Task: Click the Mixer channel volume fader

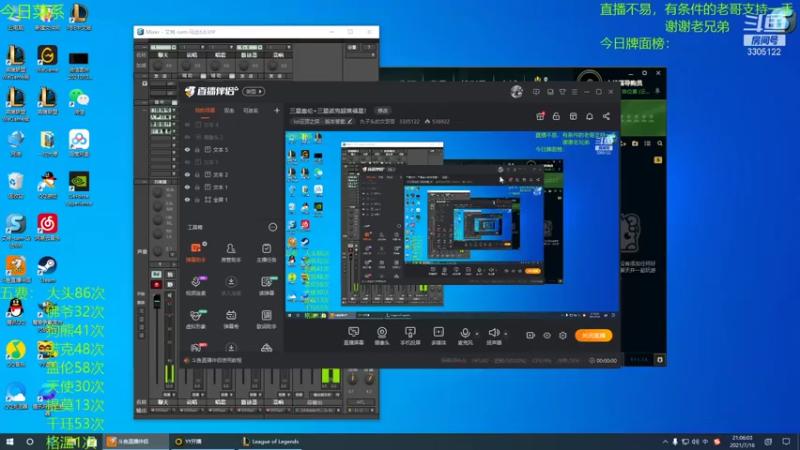Action: tap(157, 301)
